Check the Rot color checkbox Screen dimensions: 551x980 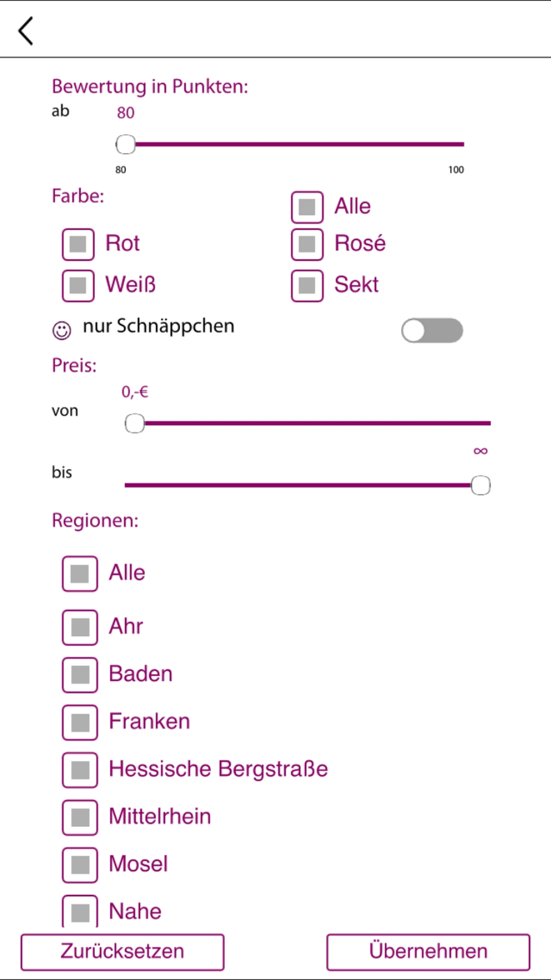[78, 244]
